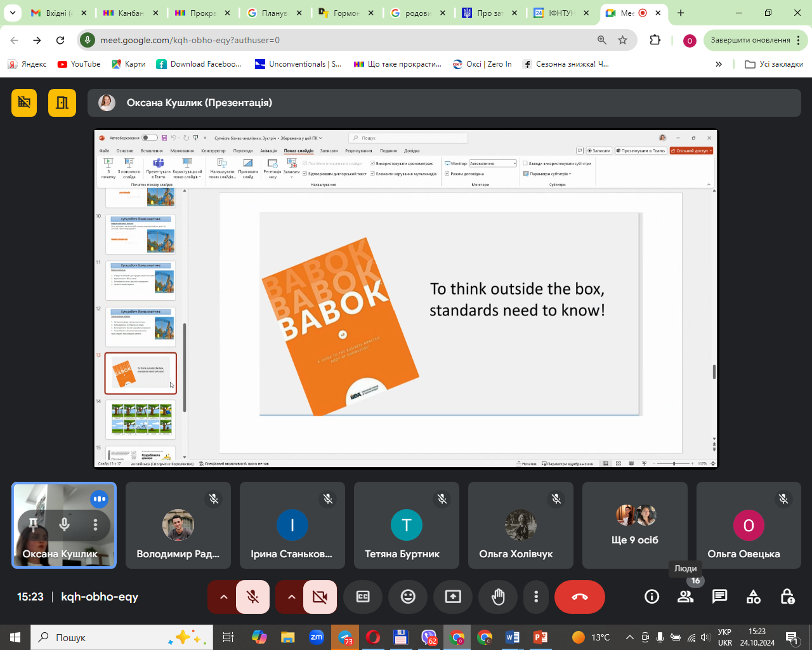The width and height of the screenshot is (812, 650).
Task: Click Репетиція часу ribbon icon
Action: tap(272, 168)
